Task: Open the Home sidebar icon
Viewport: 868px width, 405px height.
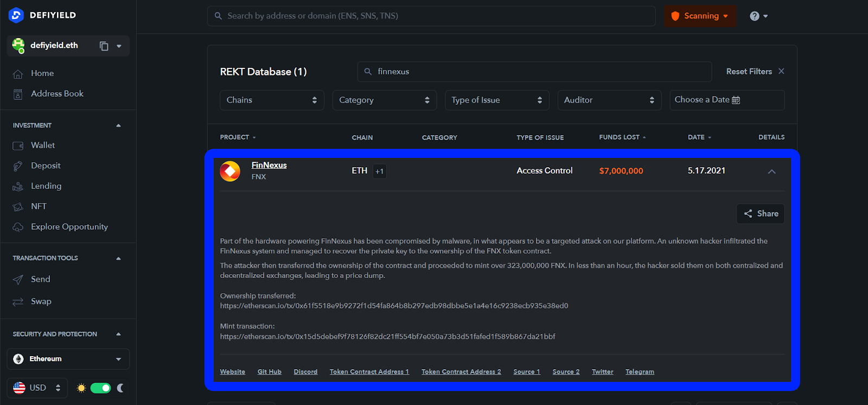Action: click(18, 74)
